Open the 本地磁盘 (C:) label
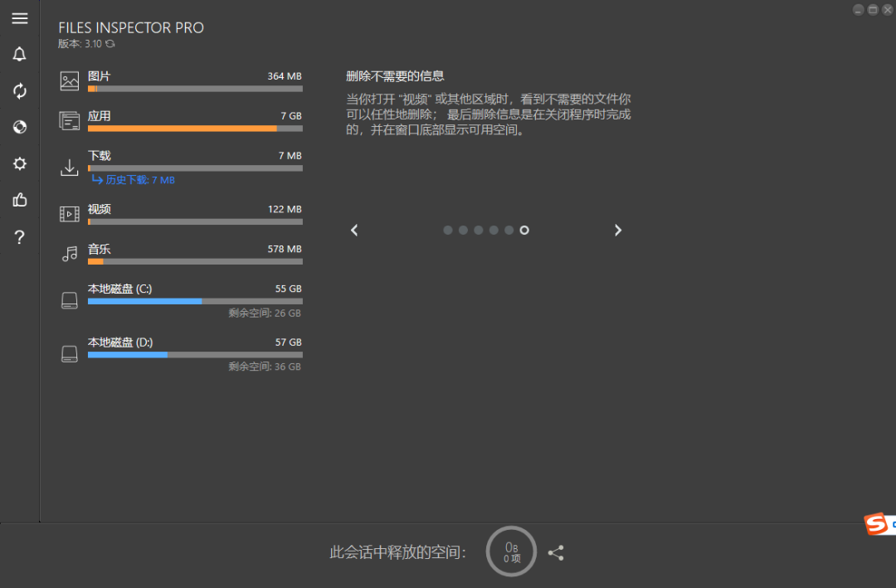The image size is (896, 588). [x=120, y=289]
